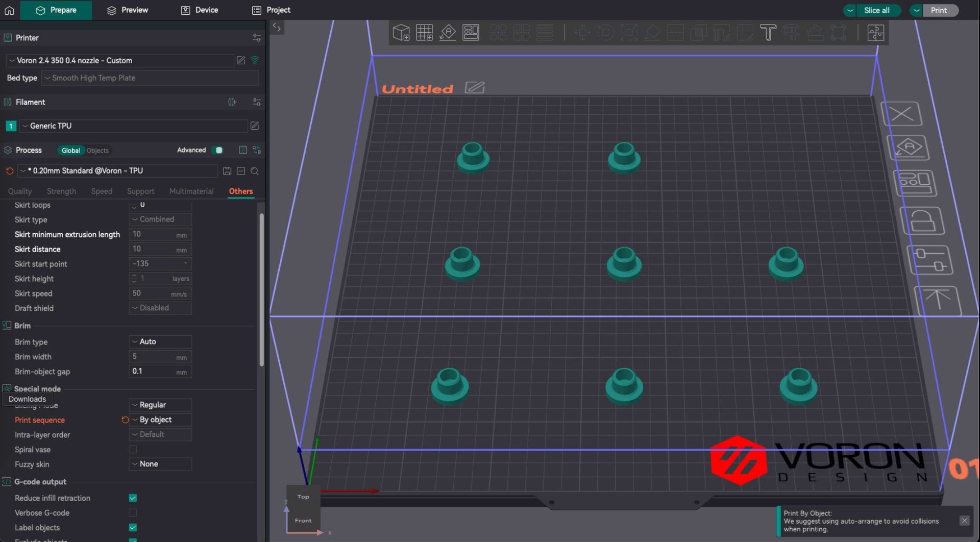Image resolution: width=980 pixels, height=542 pixels.
Task: Open the assembly view puzzle icon
Action: coord(875,33)
